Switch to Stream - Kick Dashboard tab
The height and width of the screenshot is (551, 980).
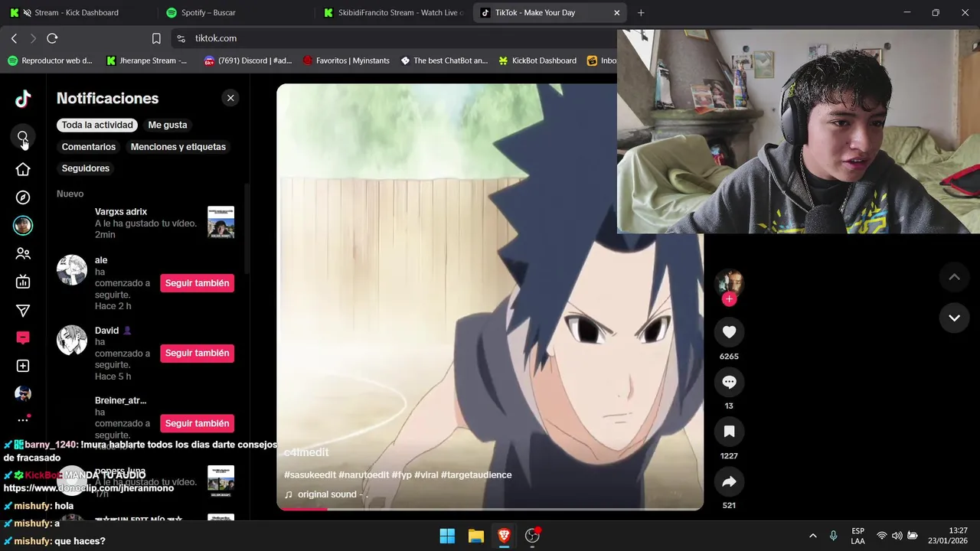[x=77, y=13]
